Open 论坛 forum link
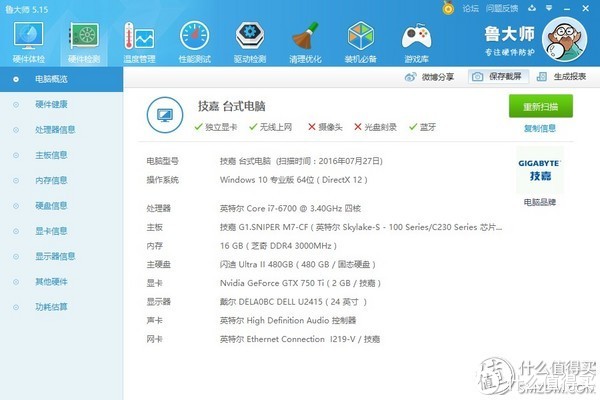600x400 pixels. (470, 8)
